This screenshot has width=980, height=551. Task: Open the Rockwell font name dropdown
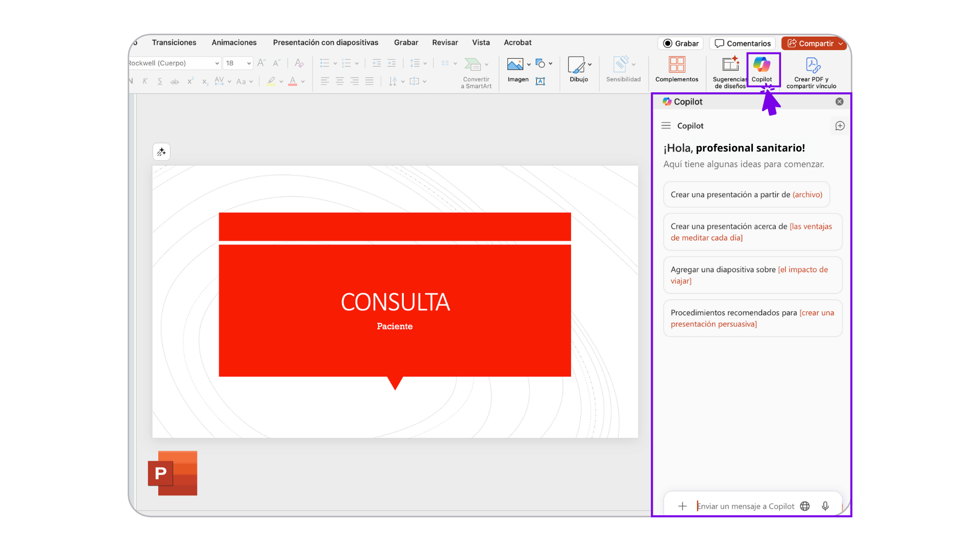tap(217, 63)
